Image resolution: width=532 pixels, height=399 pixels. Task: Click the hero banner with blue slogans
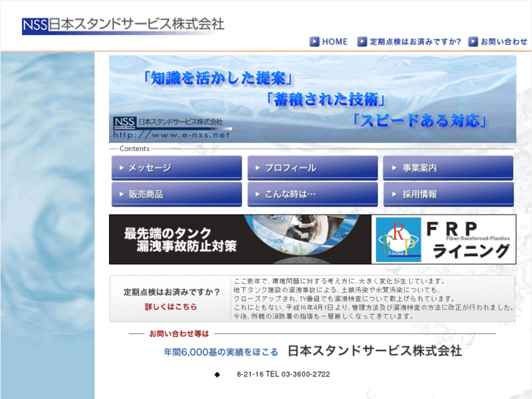[312, 99]
